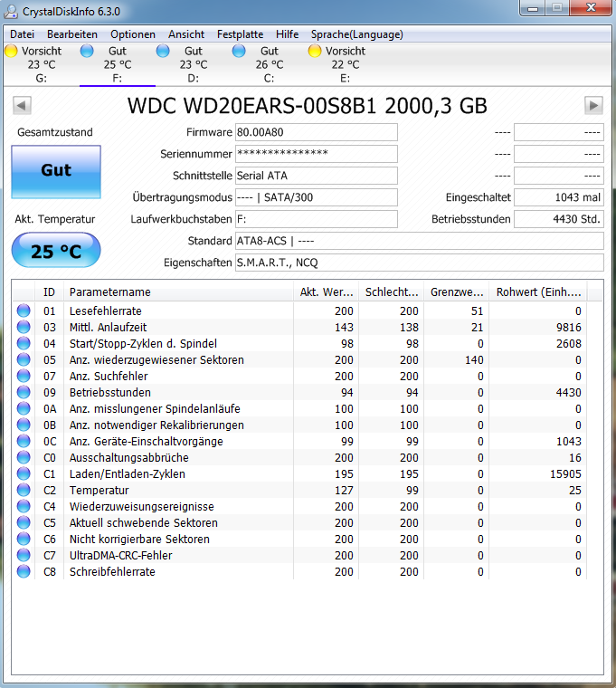Open the Festplatte menu
616x688 pixels.
241,34
